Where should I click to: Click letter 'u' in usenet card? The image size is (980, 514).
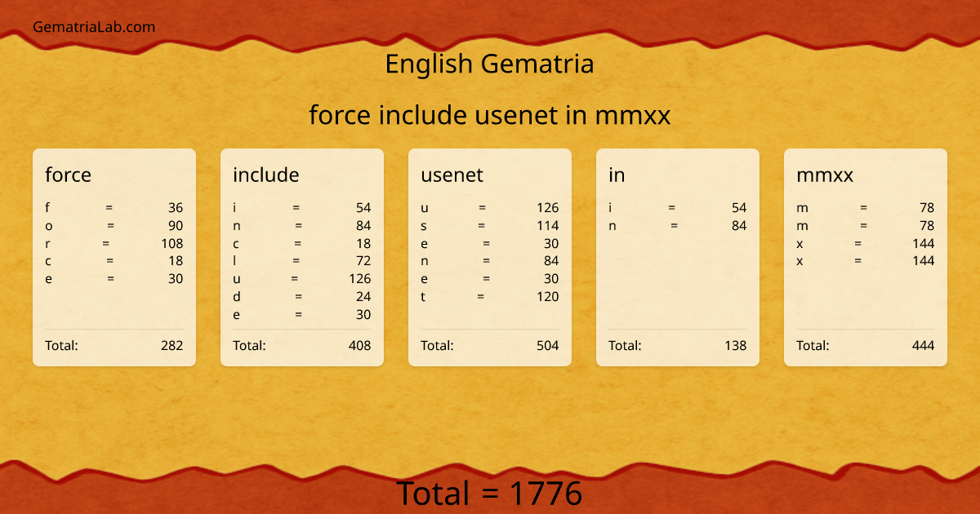pos(425,207)
